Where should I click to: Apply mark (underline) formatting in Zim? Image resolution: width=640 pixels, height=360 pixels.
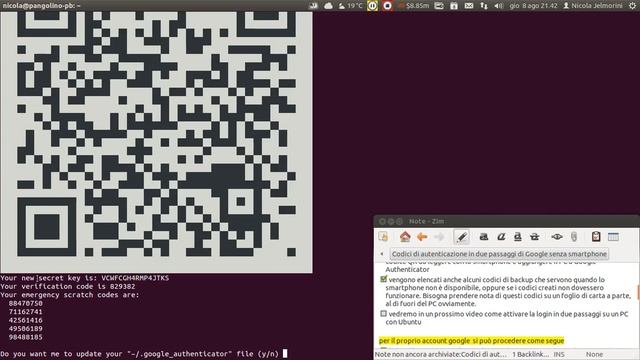(518, 237)
